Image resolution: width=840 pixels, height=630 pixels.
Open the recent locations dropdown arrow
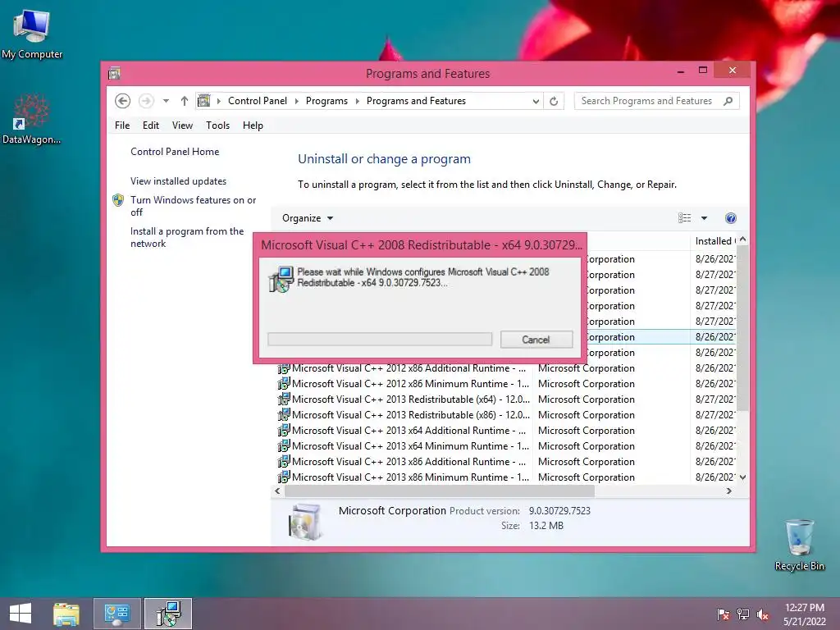click(x=166, y=101)
